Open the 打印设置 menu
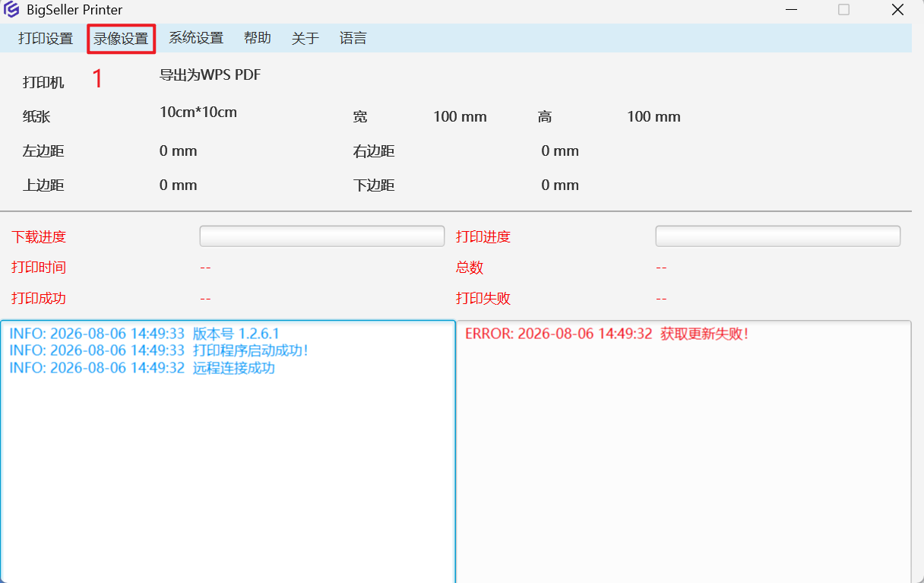The image size is (924, 583). [x=46, y=39]
